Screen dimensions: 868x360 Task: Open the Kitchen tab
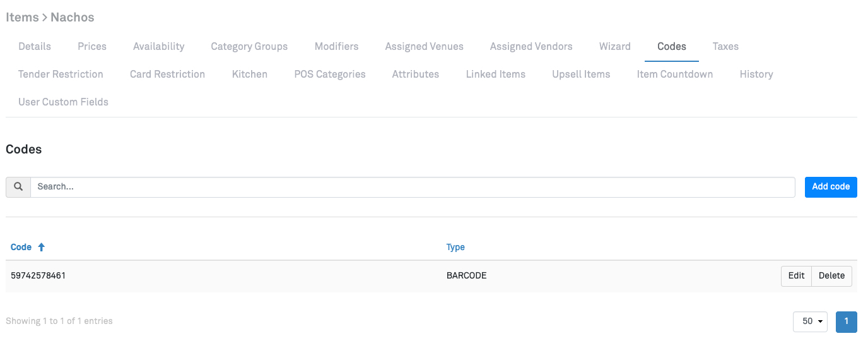point(250,75)
